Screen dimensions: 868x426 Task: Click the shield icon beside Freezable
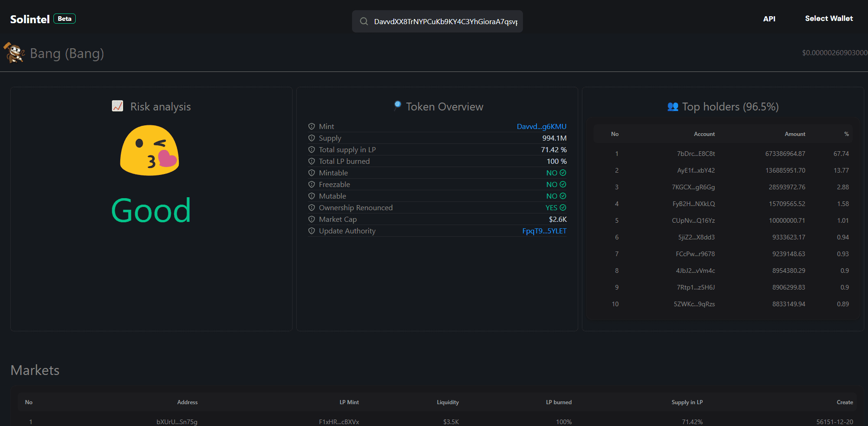click(x=312, y=184)
